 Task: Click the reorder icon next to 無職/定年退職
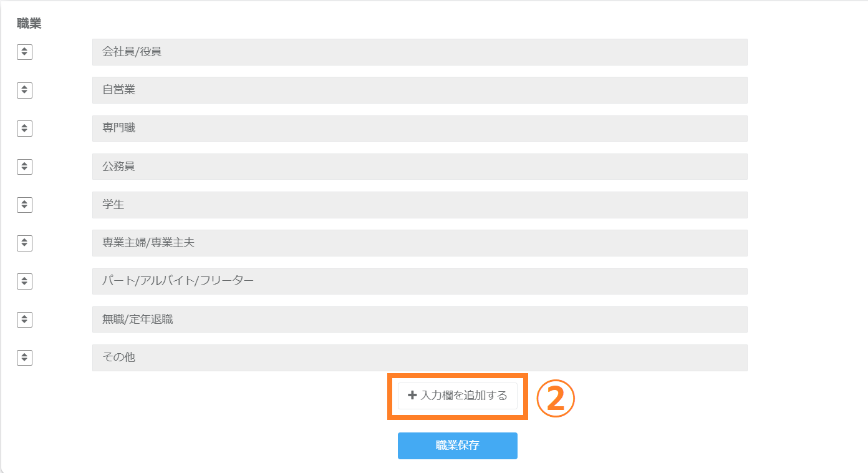24,319
